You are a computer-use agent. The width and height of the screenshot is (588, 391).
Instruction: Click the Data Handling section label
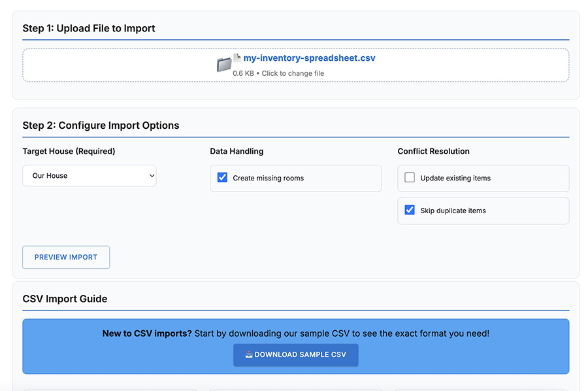(x=235, y=151)
